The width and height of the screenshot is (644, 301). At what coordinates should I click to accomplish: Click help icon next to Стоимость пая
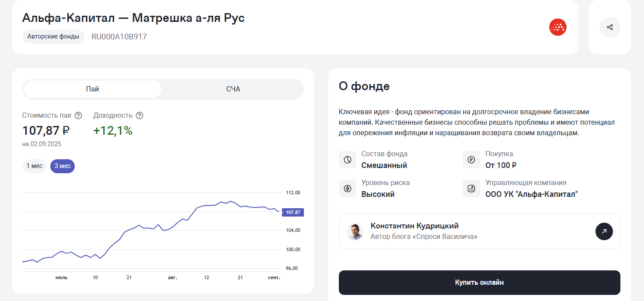pyautogui.click(x=78, y=115)
